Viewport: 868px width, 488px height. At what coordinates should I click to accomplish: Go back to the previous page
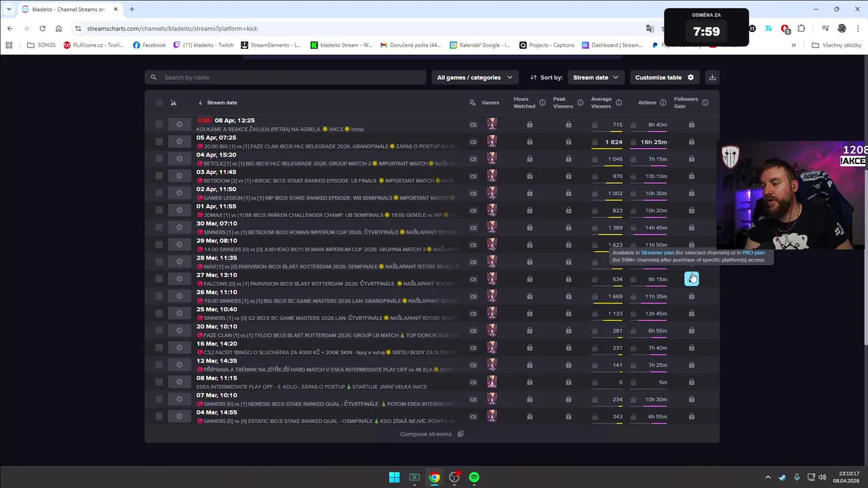point(9,28)
